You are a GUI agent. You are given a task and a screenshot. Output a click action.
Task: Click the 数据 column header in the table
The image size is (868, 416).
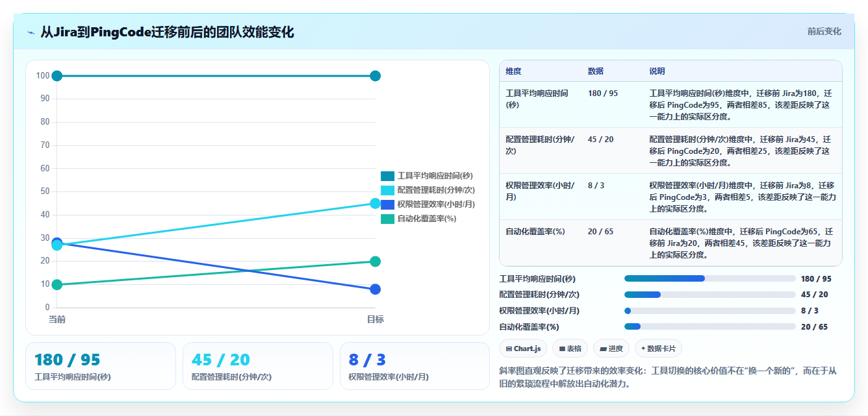point(596,71)
